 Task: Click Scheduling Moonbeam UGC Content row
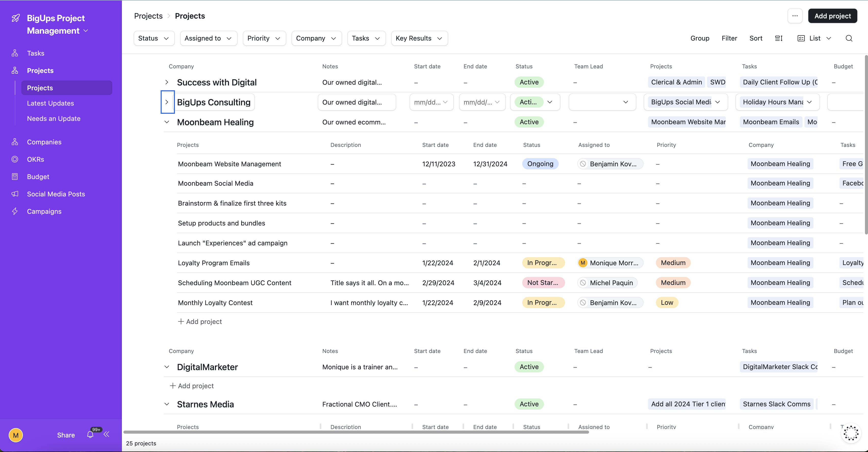(x=235, y=283)
